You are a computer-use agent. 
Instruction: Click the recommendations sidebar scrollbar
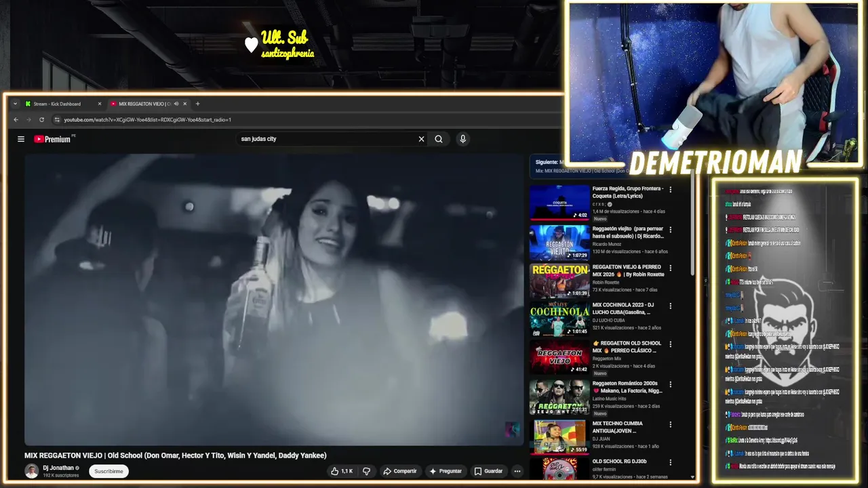(x=692, y=224)
